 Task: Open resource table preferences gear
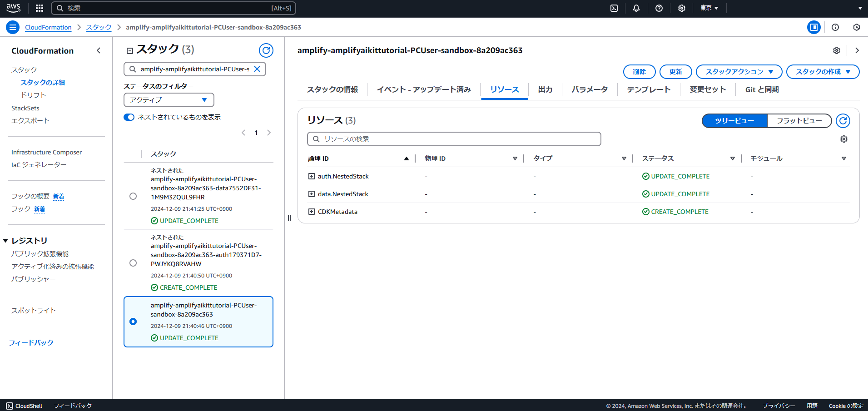tap(844, 139)
